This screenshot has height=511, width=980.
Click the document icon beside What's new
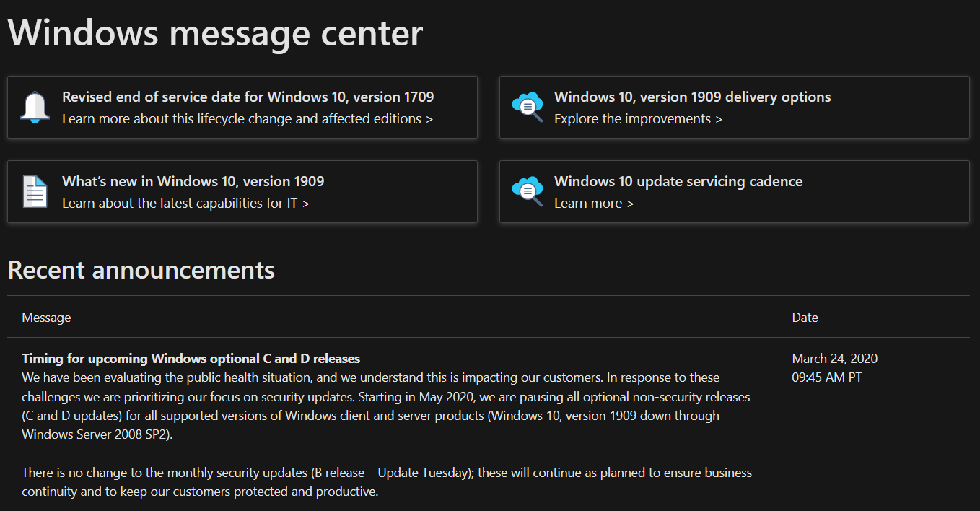pos(35,191)
